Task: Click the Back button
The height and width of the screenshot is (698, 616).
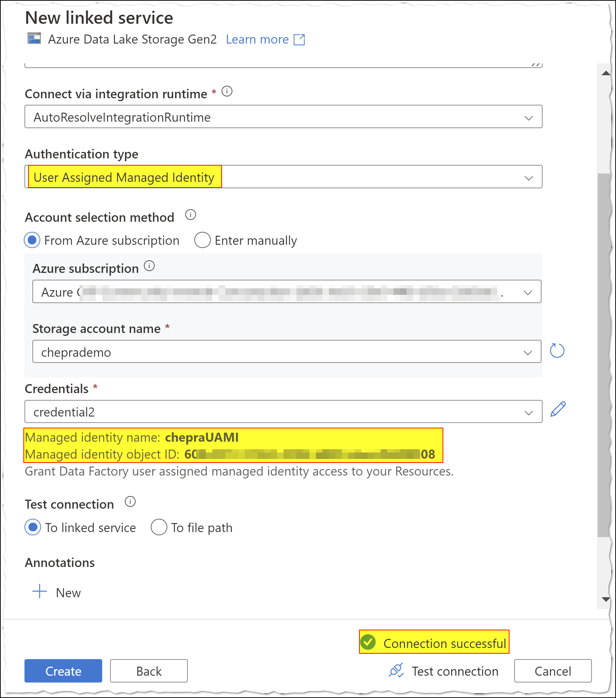Action: tap(149, 671)
